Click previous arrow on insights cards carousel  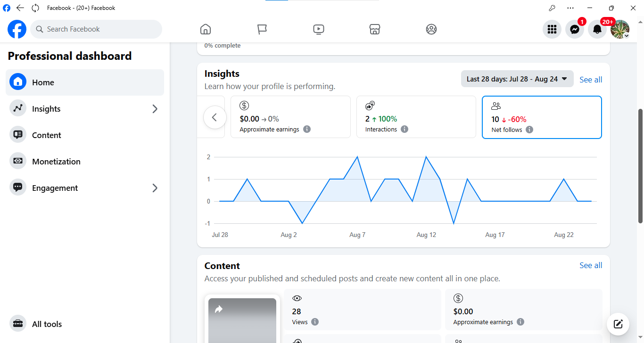[215, 117]
